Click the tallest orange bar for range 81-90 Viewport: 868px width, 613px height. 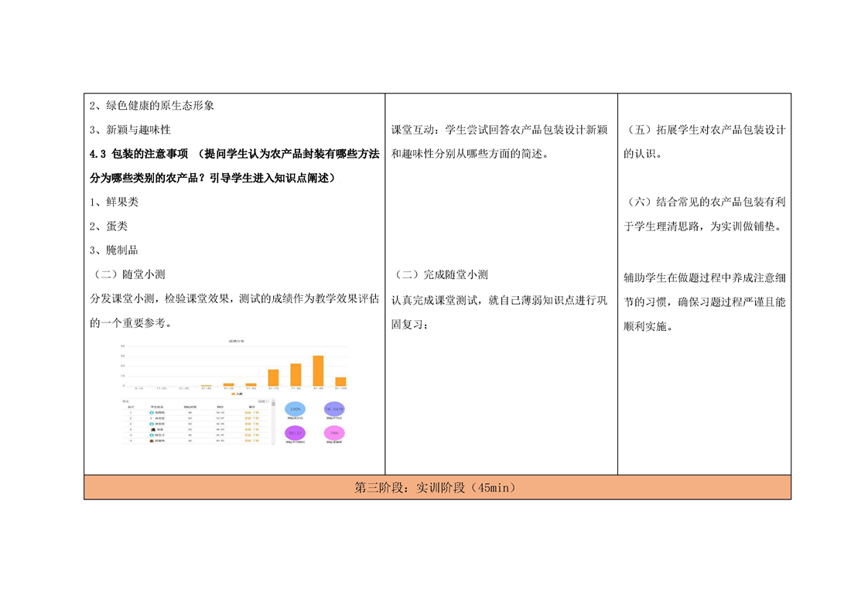(x=318, y=371)
